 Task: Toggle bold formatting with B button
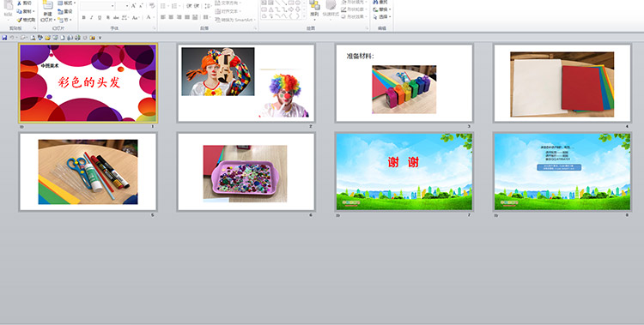84,18
